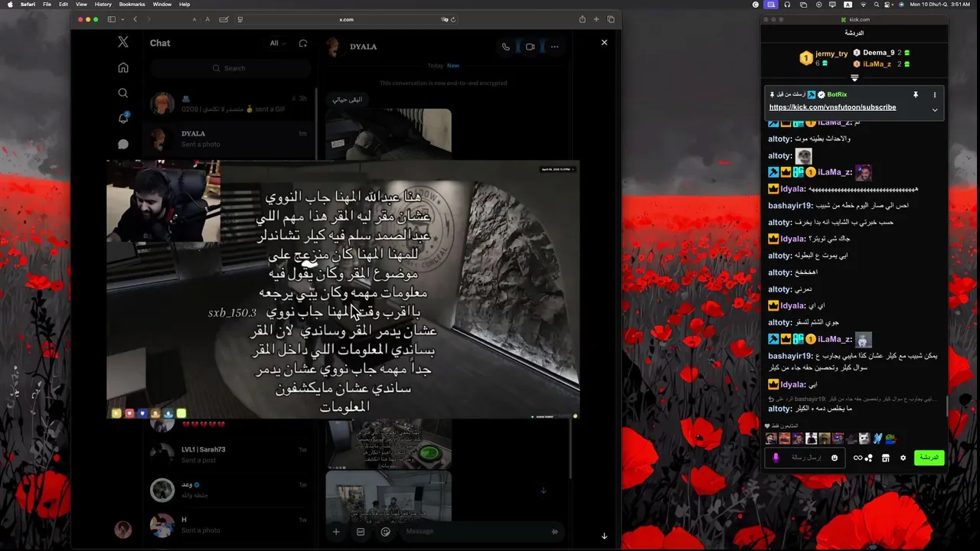Start audio call with DYALA

coord(505,47)
